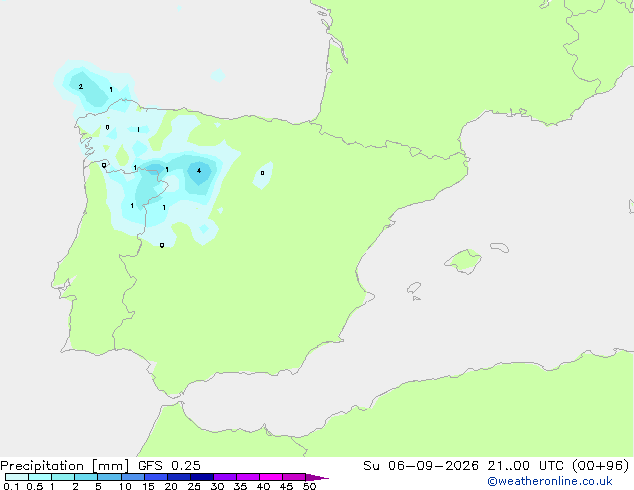Select the GFS 0.25 model label
The height and width of the screenshot is (490, 634).
click(x=169, y=466)
